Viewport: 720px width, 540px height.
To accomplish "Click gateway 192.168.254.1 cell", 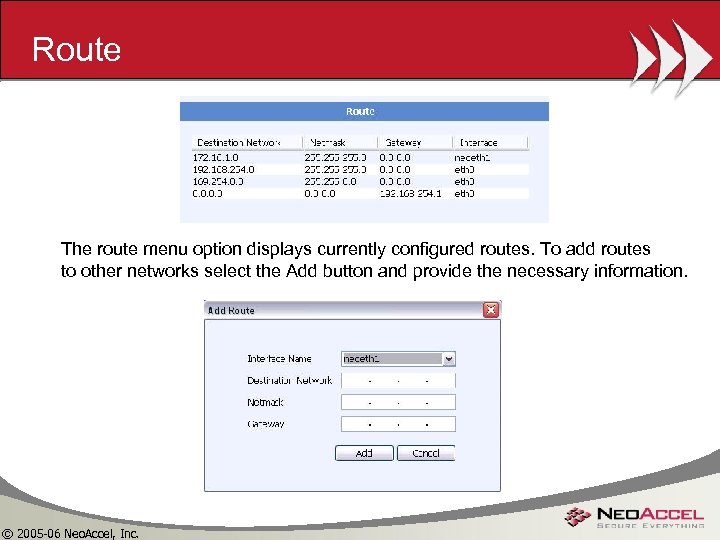I will (x=411, y=193).
